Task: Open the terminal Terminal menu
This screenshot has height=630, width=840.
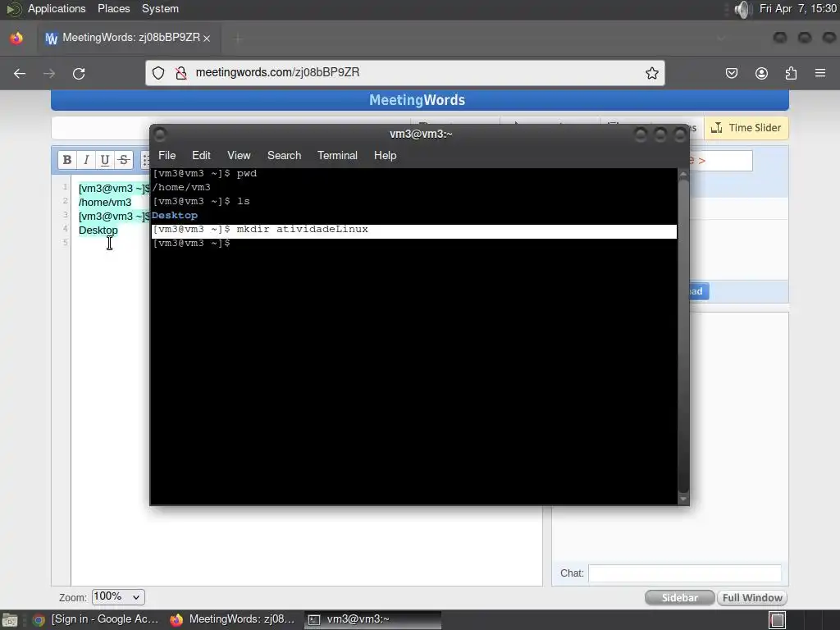Action: pos(337,155)
